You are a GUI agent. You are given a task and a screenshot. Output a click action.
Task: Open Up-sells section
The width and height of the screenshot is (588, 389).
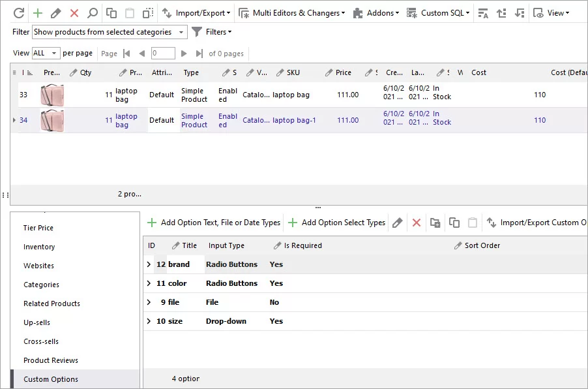(x=37, y=322)
